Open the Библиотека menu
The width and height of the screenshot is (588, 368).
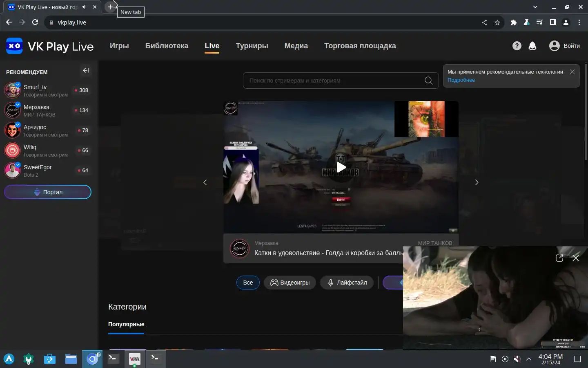click(x=167, y=46)
